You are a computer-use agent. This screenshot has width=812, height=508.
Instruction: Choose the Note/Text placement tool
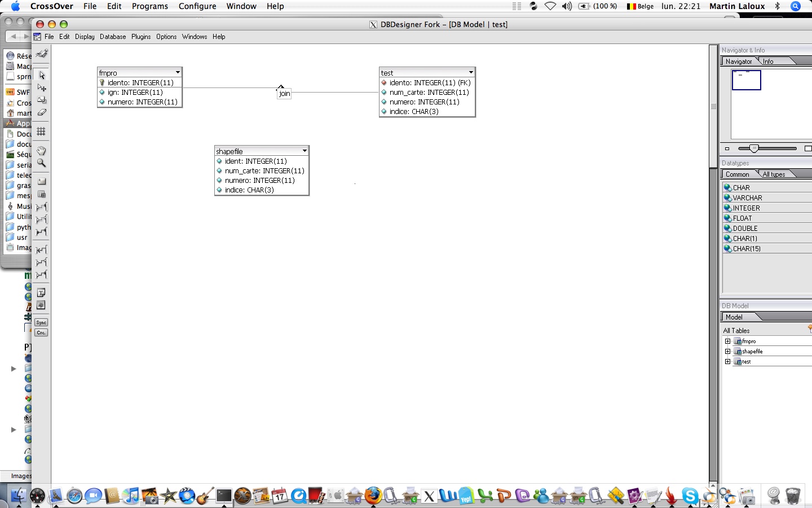(x=41, y=293)
